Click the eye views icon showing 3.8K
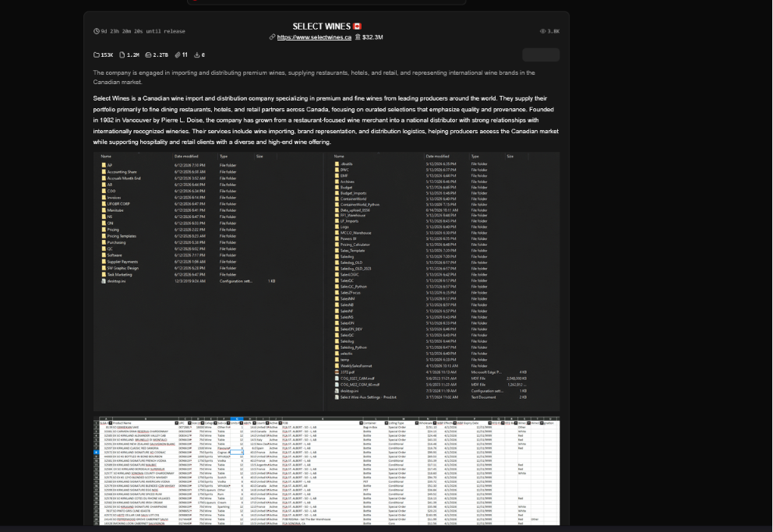This screenshot has height=532, width=773. (543, 31)
